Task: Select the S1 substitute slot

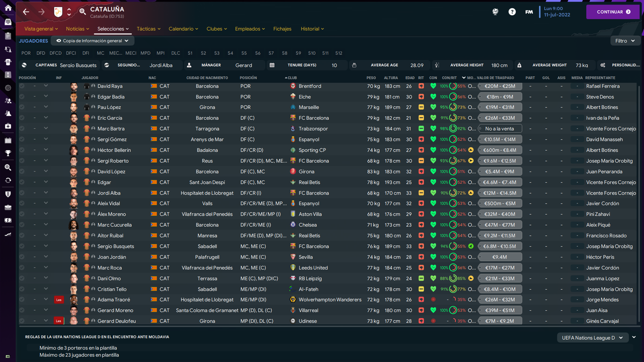Action: 190,53
